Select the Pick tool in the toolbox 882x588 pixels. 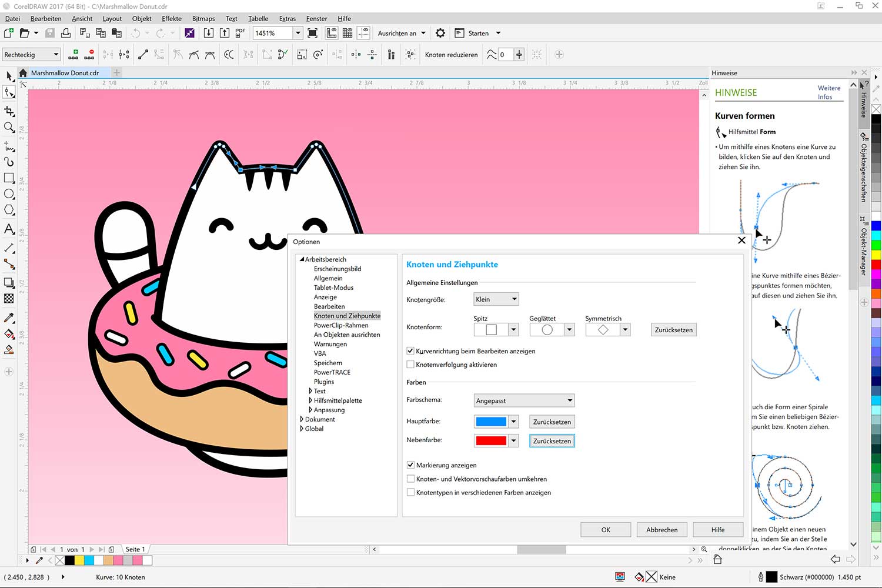pyautogui.click(x=9, y=76)
